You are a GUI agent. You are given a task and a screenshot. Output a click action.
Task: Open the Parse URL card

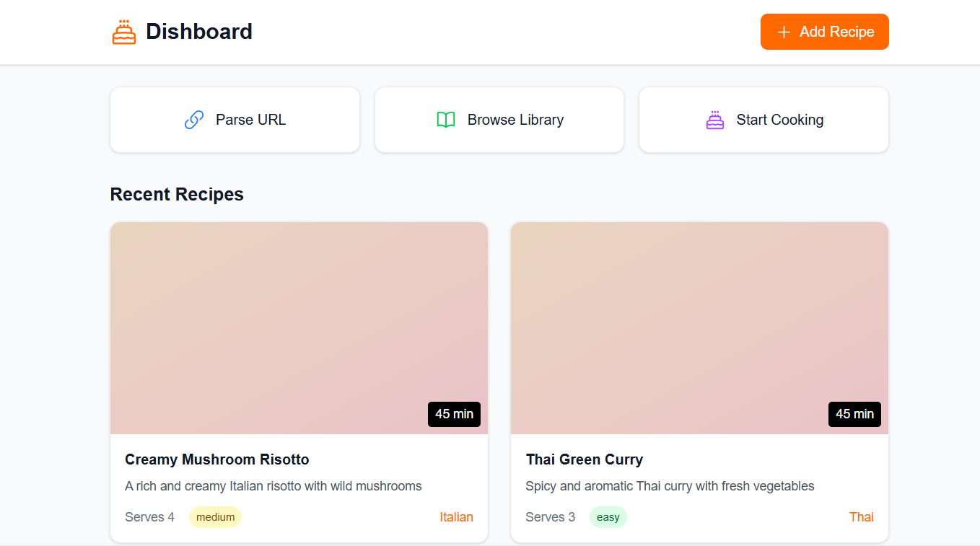click(x=235, y=120)
